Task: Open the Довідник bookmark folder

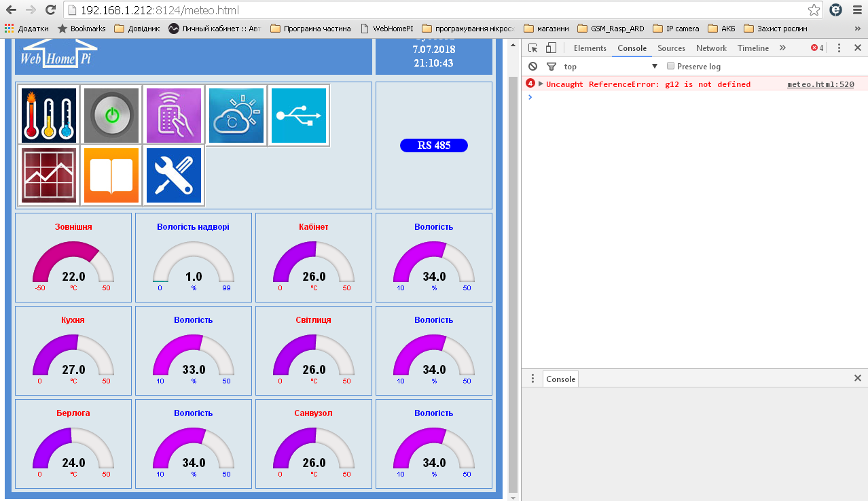Action: click(137, 29)
